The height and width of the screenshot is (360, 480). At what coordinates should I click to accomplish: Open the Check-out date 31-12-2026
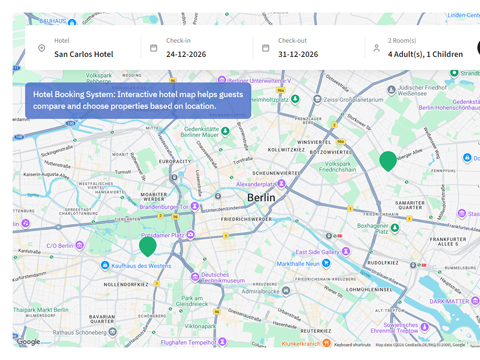point(298,54)
